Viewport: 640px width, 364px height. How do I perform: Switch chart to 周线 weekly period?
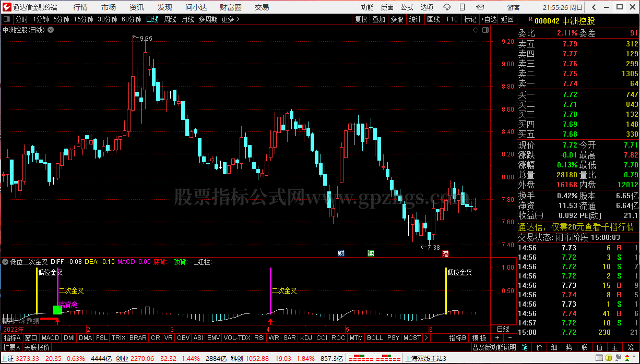(x=170, y=19)
